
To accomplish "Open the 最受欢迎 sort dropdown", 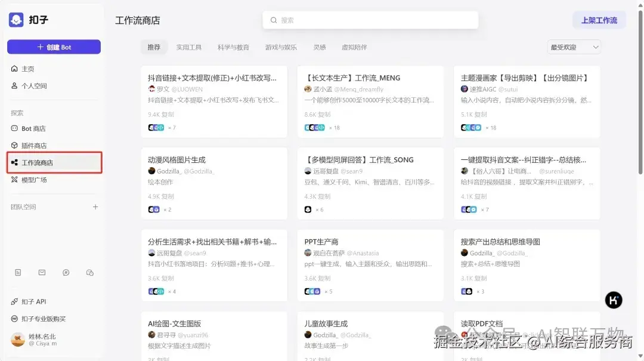I will point(573,47).
